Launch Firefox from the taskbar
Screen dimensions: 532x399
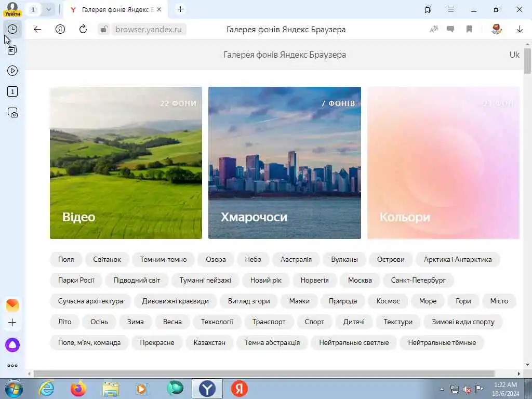tap(78, 389)
